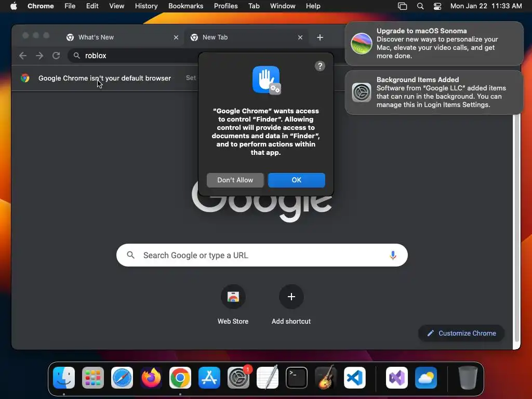Open GarageBand from the Dock
This screenshot has height=399, width=532.
(325, 378)
